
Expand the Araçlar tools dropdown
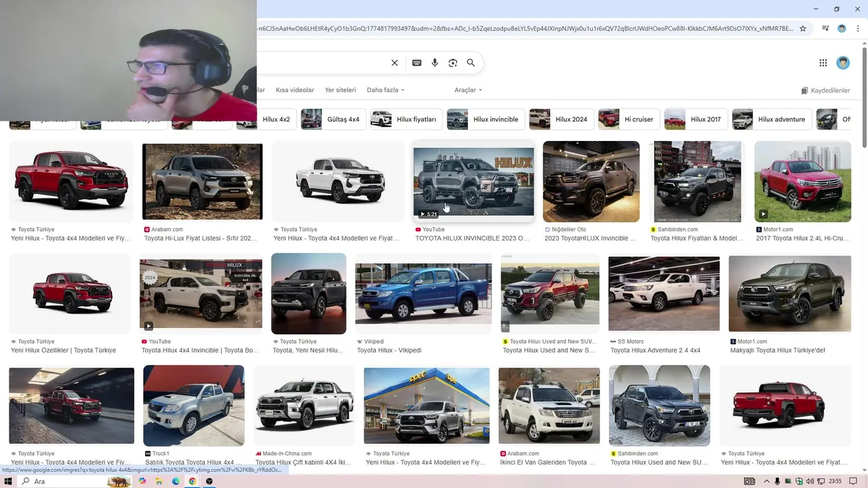tap(468, 90)
